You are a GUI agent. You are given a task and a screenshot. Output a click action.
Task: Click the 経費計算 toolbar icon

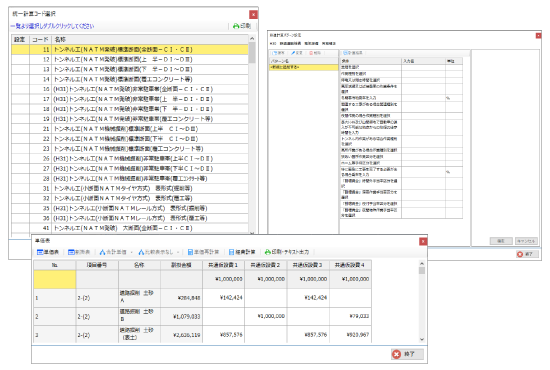click(232, 252)
